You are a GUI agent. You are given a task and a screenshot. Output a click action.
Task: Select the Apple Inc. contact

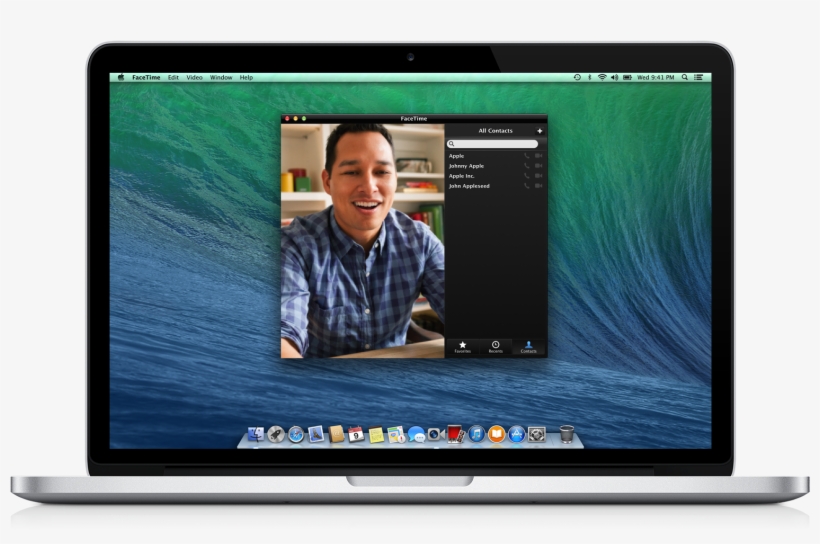click(x=461, y=176)
